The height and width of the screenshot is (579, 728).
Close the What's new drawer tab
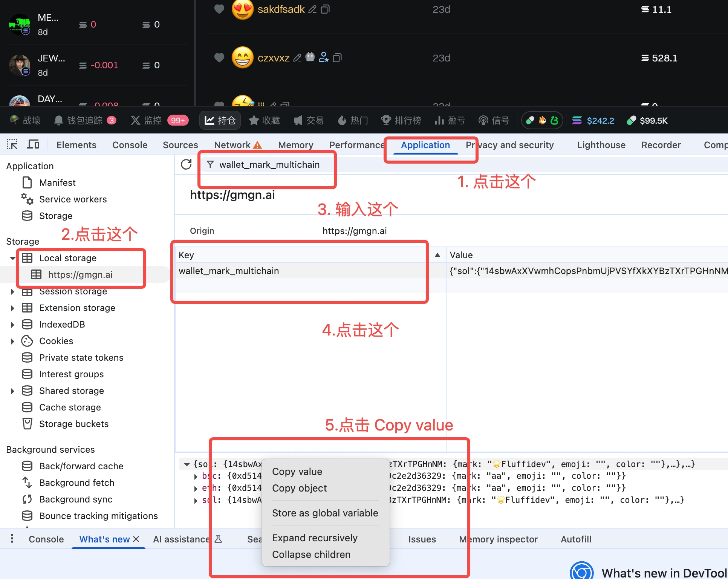pyautogui.click(x=136, y=539)
